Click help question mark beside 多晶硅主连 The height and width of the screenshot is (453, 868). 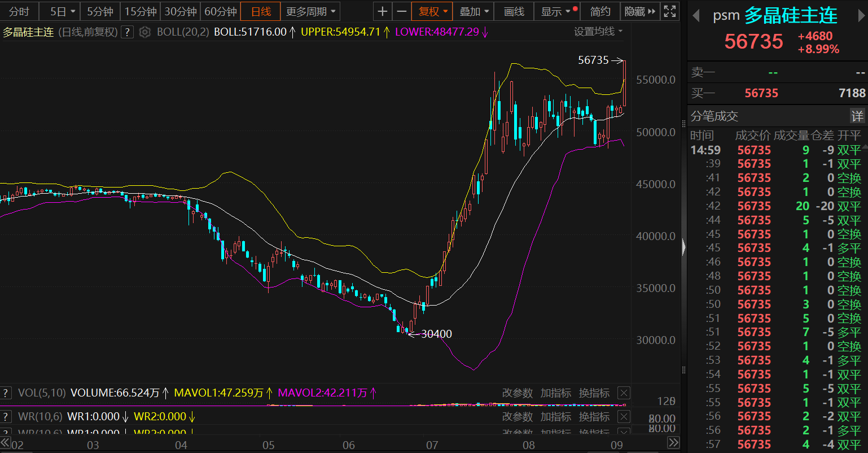(128, 32)
